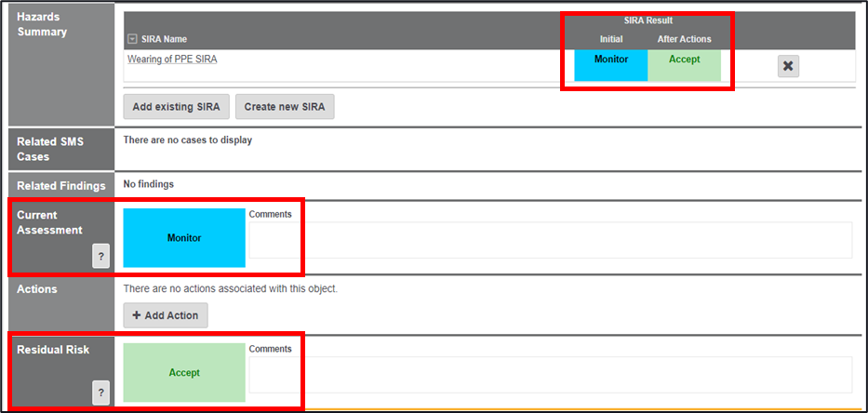Screen dimensions: 868x413
Task: Select the Hazards Summary section label
Action: (x=42, y=24)
